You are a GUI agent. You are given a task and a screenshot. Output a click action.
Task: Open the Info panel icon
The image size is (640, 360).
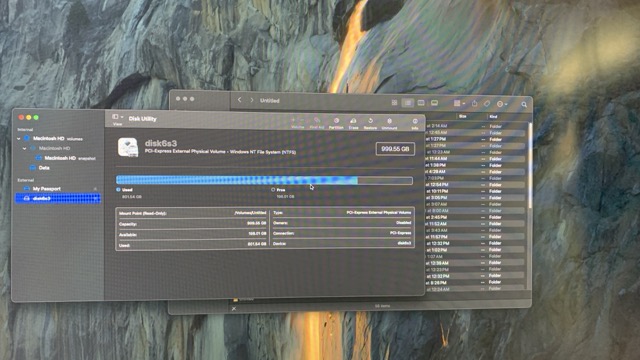coord(415,122)
